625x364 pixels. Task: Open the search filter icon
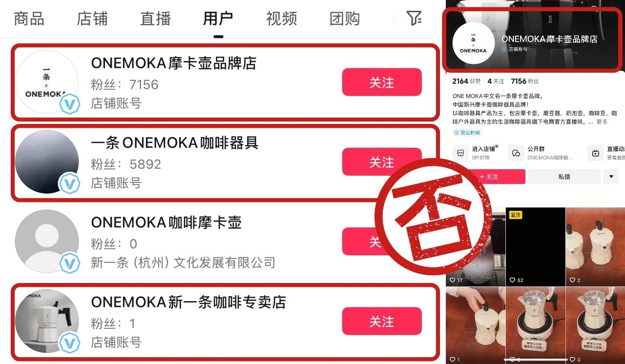click(x=414, y=19)
